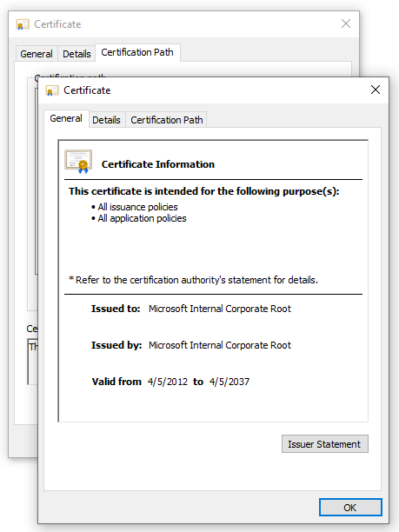Click the large certificate ribbon icon beside Certificate Information

(x=79, y=162)
